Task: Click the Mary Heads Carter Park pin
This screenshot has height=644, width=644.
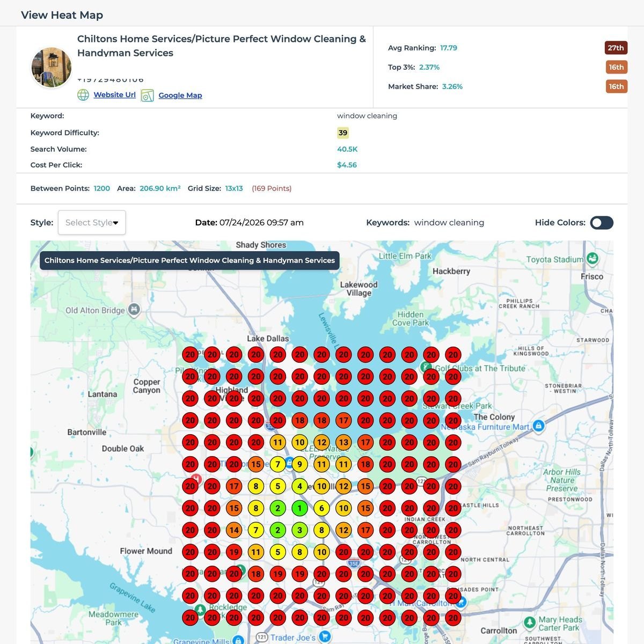Action: (x=530, y=623)
